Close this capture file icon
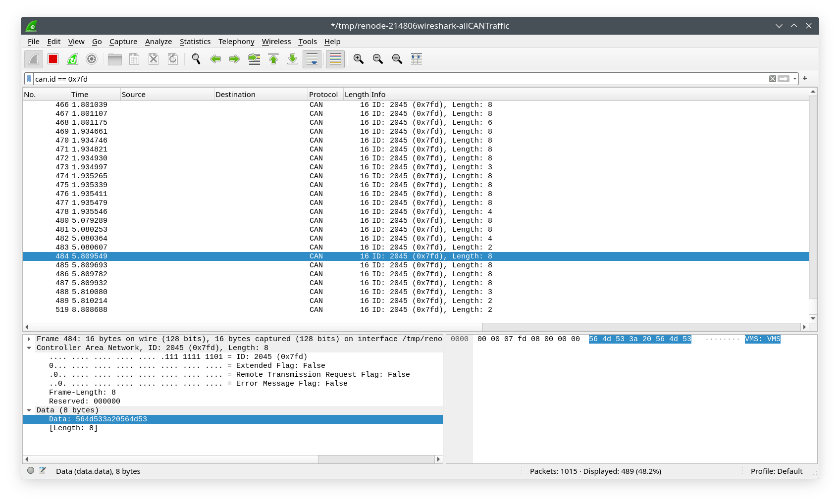 click(x=154, y=59)
